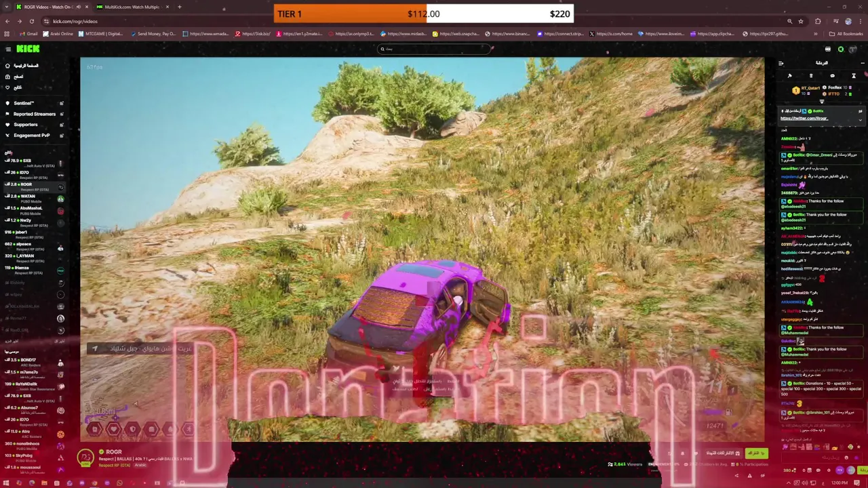This screenshot has width=868, height=488.
Task: Open the Windows Start menu
Action: [x=6, y=483]
